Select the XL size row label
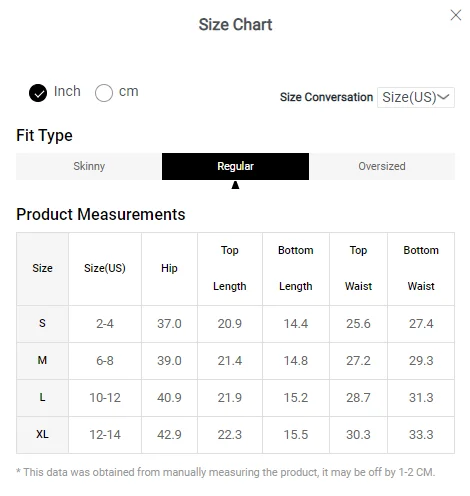 (x=42, y=434)
